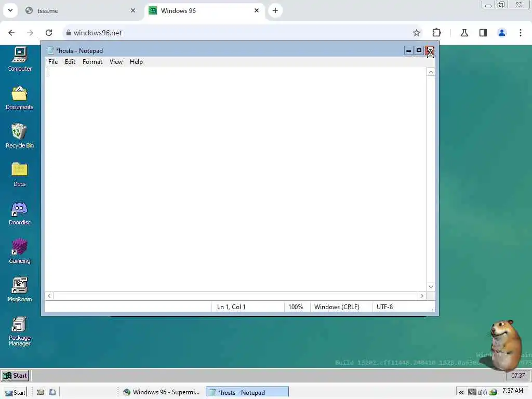532x399 pixels.
Task: Close the tsss.me tab
Action: [133, 10]
